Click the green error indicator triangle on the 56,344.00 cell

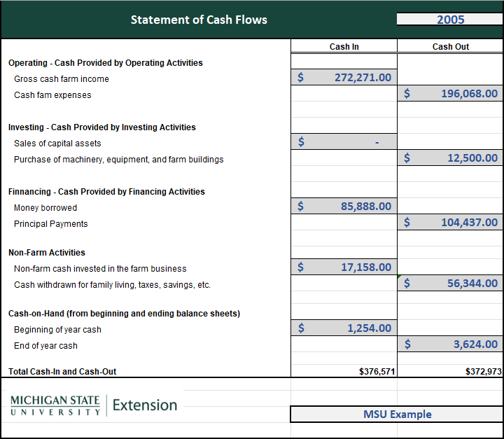(400, 277)
